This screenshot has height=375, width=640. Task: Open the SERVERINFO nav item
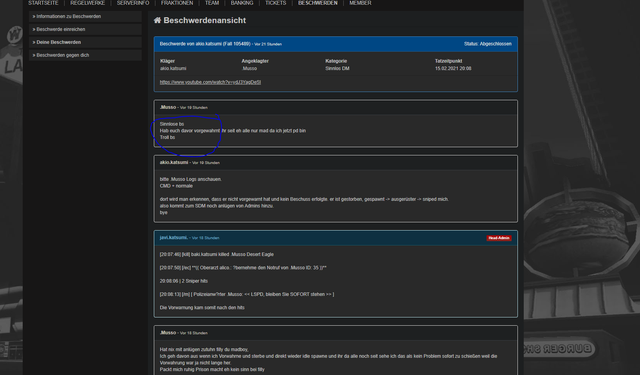click(x=133, y=3)
